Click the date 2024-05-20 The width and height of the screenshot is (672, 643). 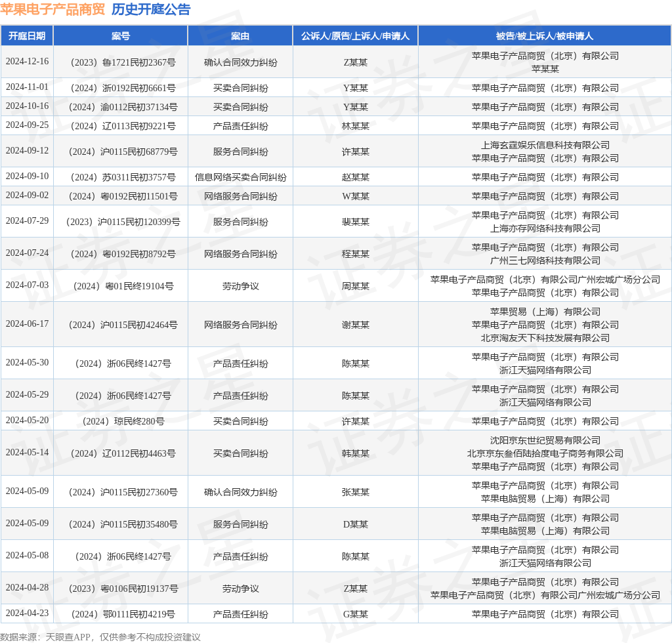tap(27, 420)
